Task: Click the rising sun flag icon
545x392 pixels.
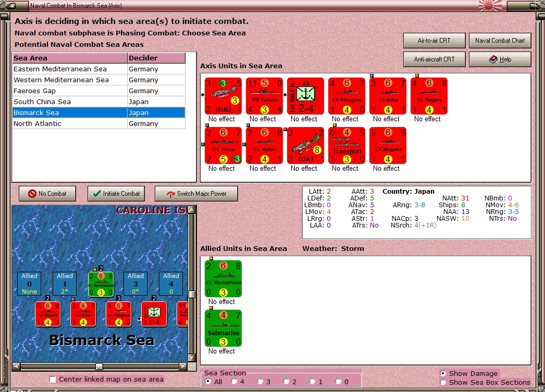Action: tap(490, 5)
